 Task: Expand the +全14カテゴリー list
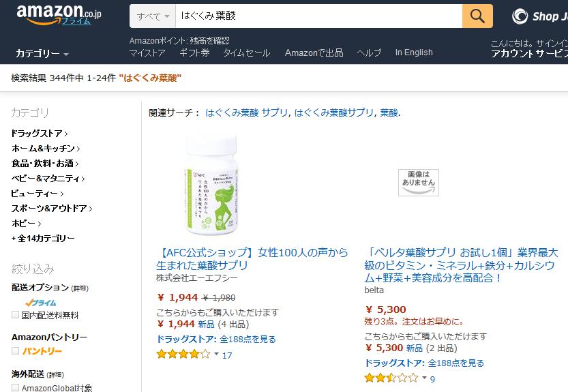[43, 239]
